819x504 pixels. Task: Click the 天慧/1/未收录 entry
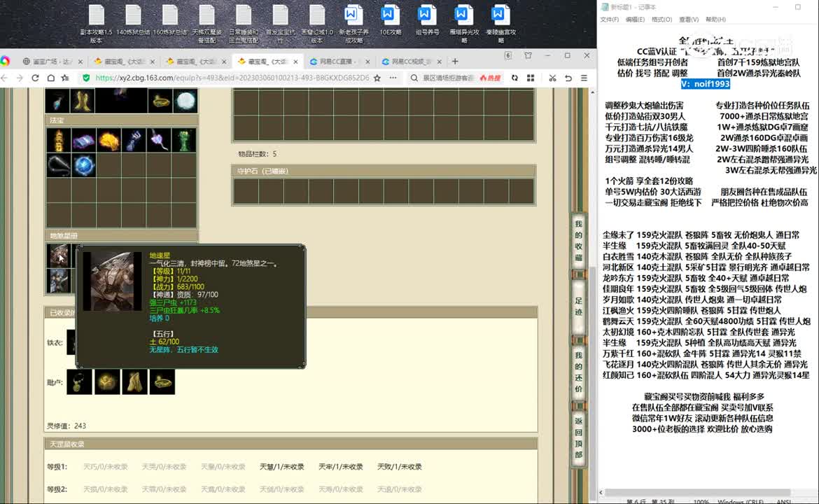click(x=281, y=466)
